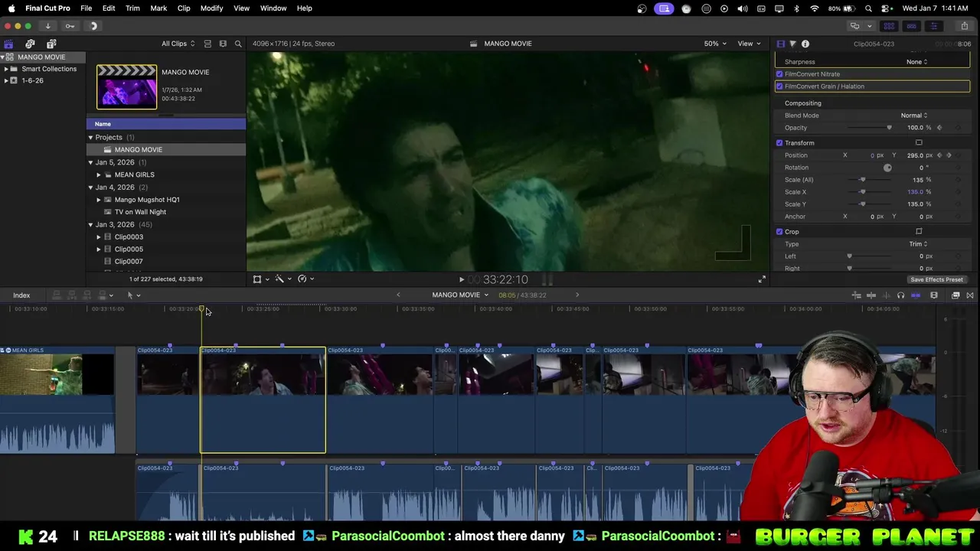Open the retiming speed dropdown in viewer
The height and width of the screenshot is (551, 980).
[x=305, y=279]
